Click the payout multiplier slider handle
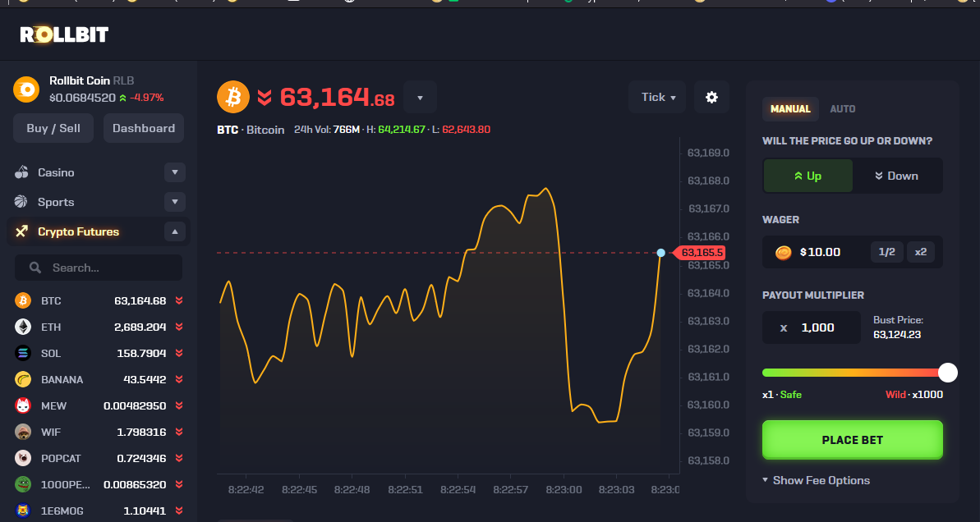Screen dimensions: 980x522 (947, 373)
